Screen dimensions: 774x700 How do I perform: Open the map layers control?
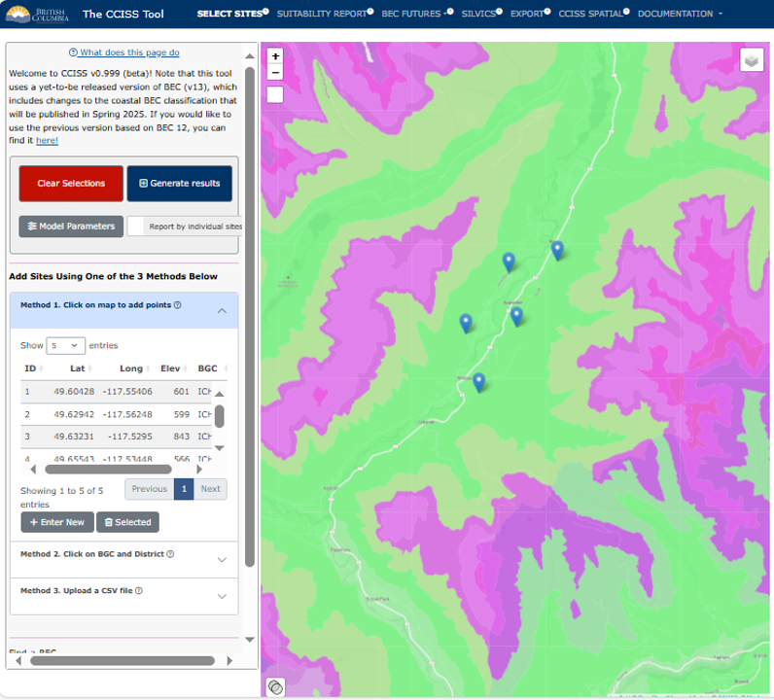(x=752, y=60)
